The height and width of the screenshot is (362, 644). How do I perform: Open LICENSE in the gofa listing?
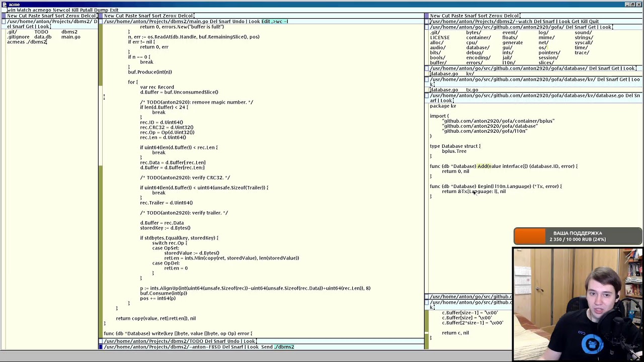point(440,38)
